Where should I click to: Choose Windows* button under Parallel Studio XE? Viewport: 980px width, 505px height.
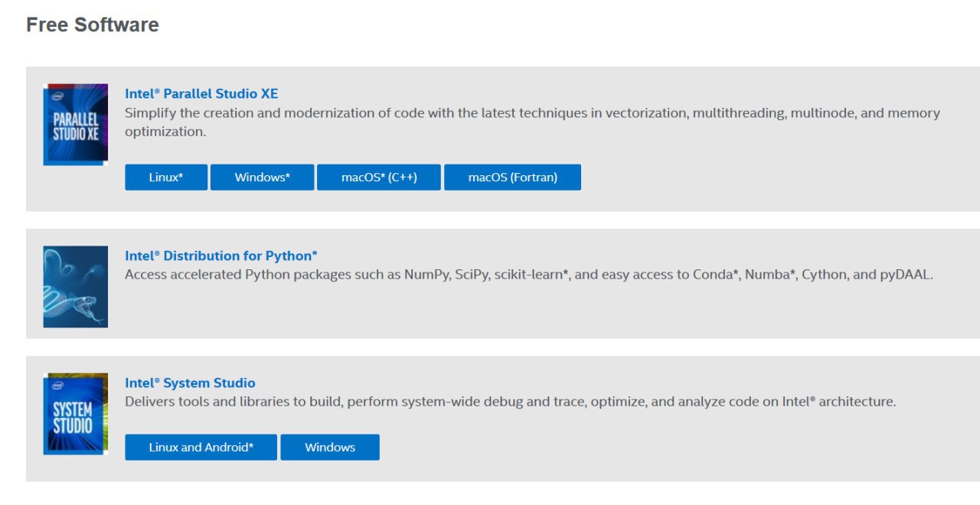click(262, 178)
